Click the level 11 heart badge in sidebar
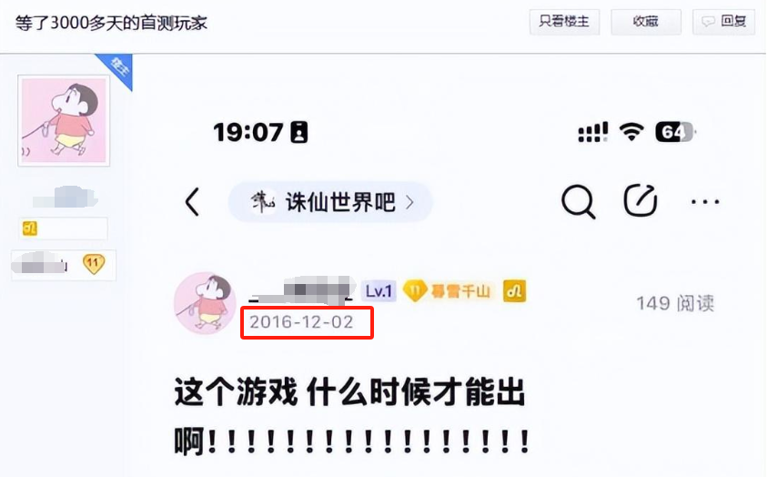 (93, 264)
